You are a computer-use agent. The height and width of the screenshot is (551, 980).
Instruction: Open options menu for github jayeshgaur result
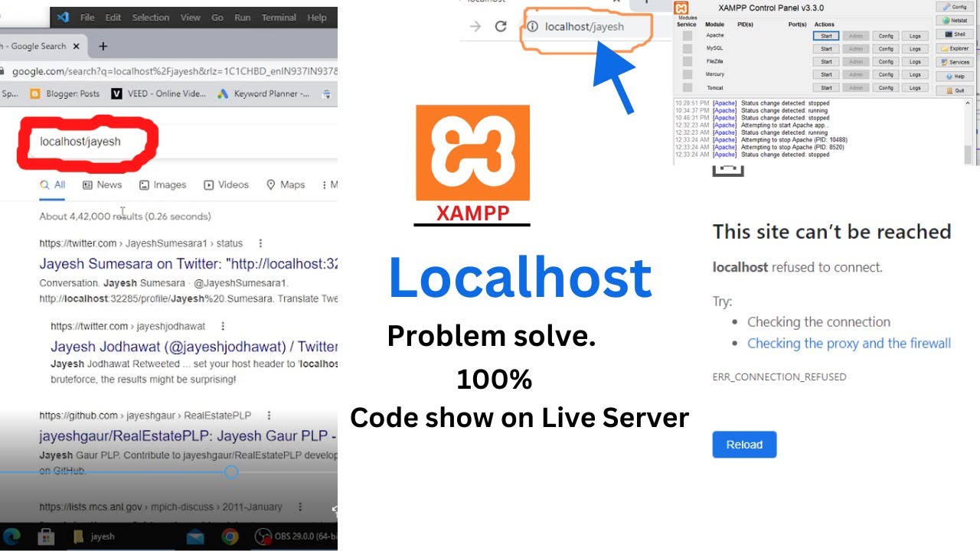(269, 416)
